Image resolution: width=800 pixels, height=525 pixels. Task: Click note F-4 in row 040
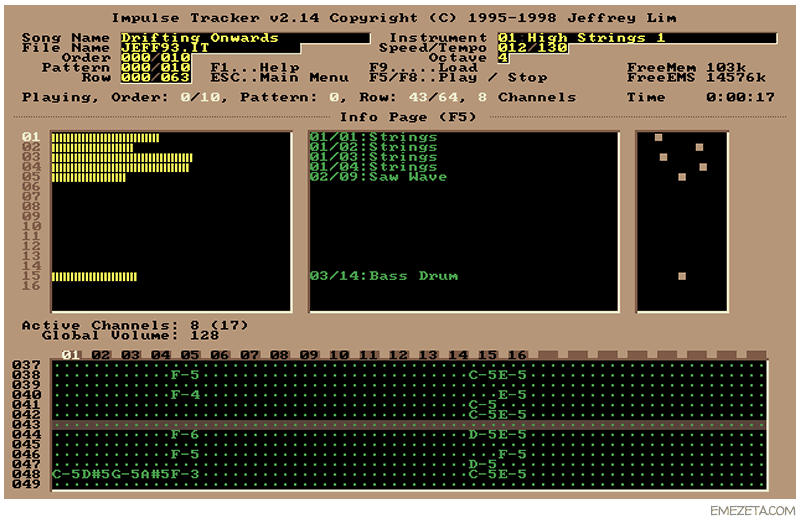(185, 395)
